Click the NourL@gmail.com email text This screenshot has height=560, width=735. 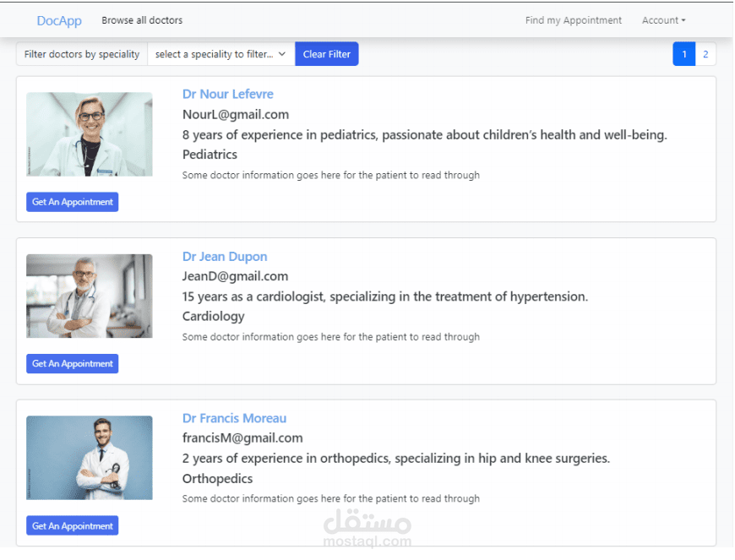click(x=236, y=114)
